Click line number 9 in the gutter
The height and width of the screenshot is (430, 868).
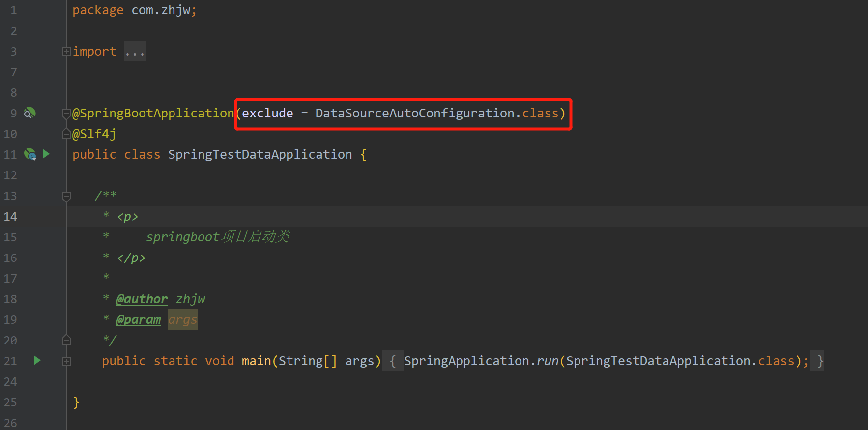(14, 114)
